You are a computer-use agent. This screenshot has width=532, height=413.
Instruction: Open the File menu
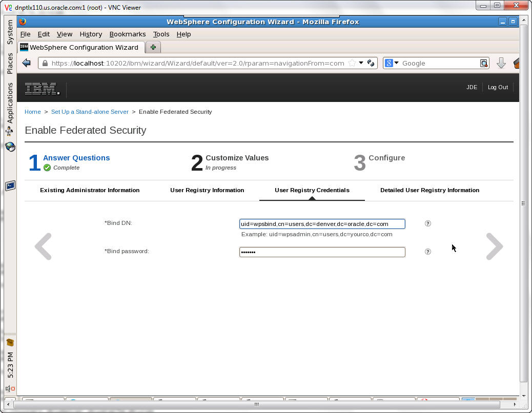[25, 34]
